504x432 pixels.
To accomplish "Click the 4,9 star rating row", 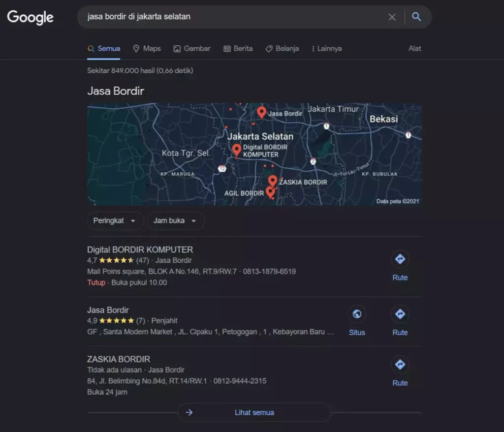I will pos(132,321).
